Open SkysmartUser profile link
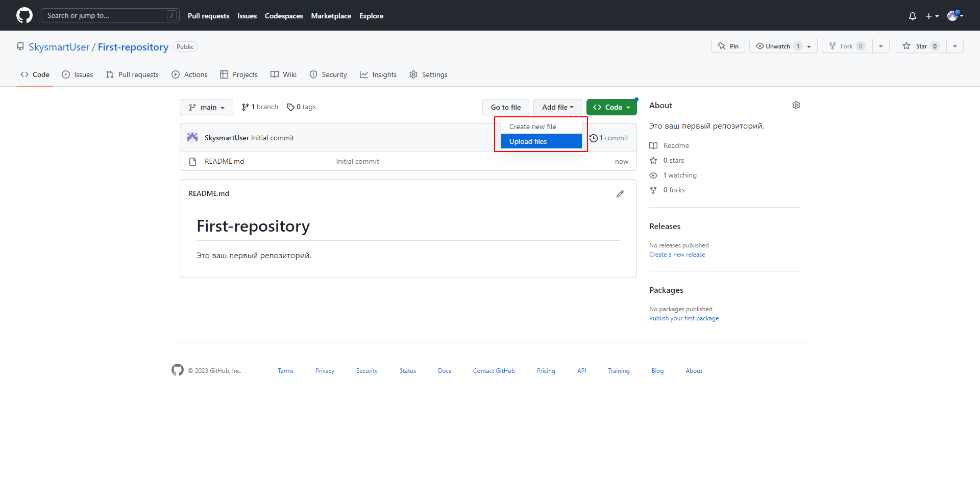Screen dimensions: 980x478 point(59,47)
